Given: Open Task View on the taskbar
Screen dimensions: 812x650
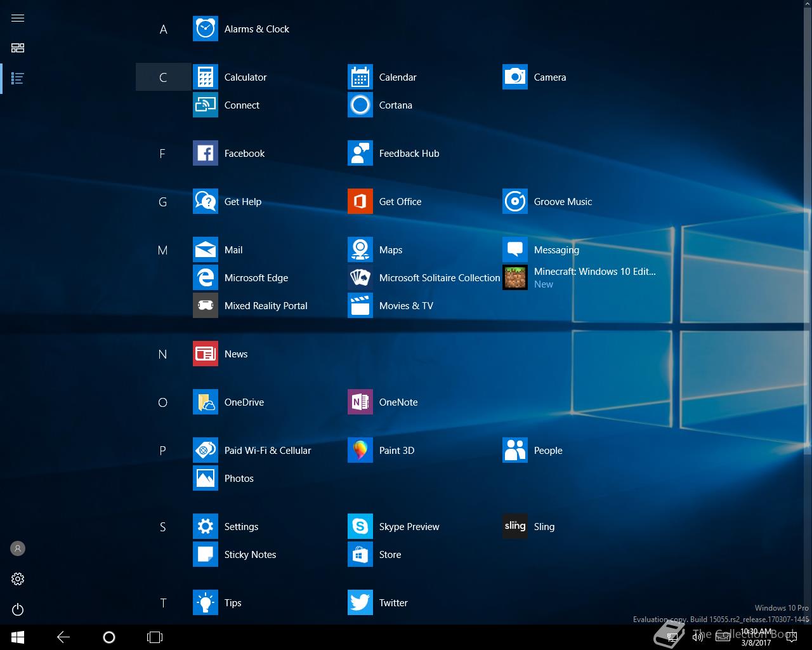Looking at the screenshot, I should pos(155,637).
